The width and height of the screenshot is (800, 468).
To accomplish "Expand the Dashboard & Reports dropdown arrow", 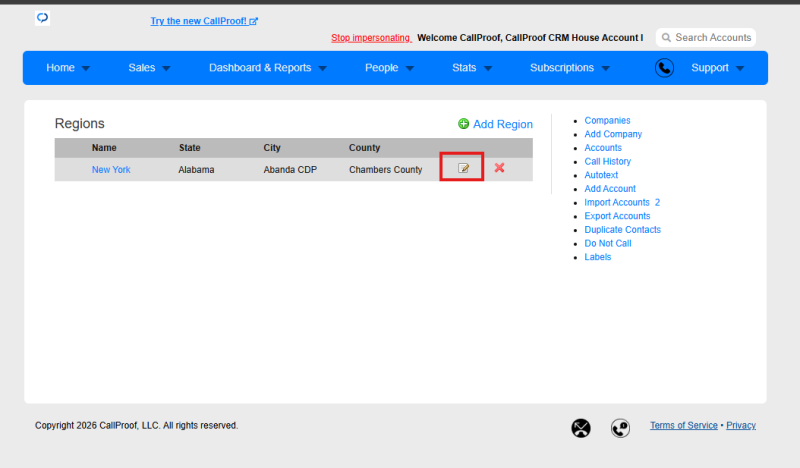I will tap(322, 68).
